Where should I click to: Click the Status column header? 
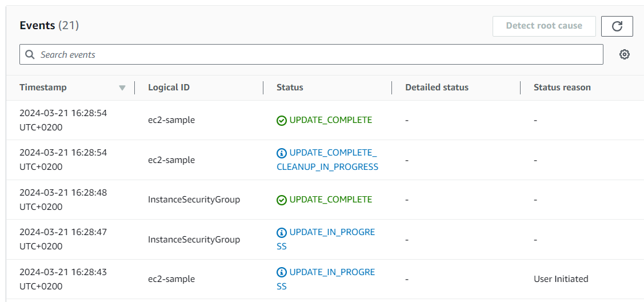point(290,88)
